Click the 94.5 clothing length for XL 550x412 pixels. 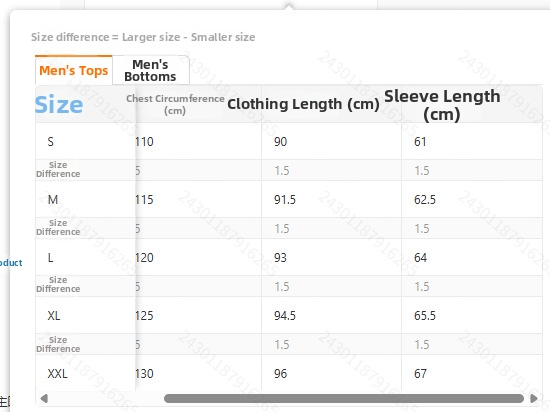285,316
